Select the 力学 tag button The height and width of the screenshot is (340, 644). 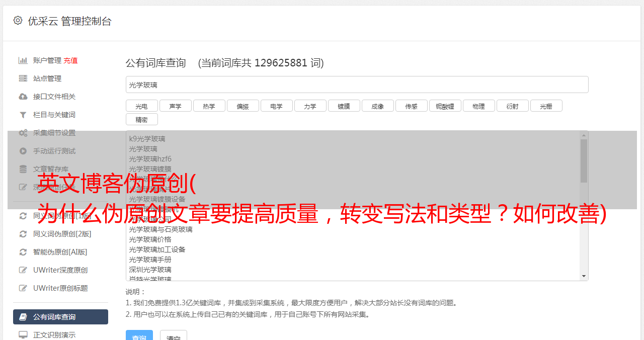310,106
